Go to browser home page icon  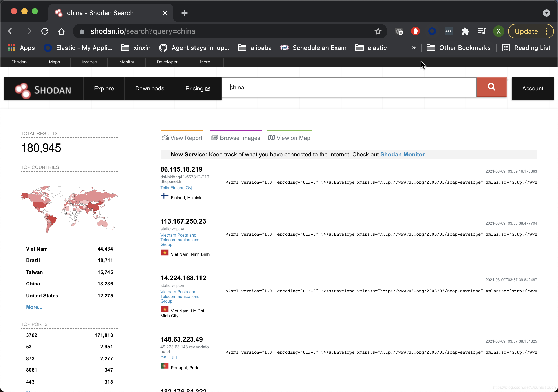coord(61,31)
